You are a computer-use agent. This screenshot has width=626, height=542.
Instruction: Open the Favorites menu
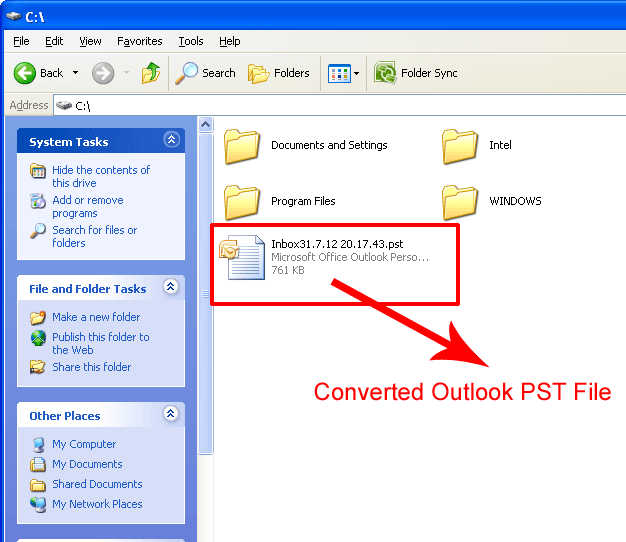[x=140, y=41]
